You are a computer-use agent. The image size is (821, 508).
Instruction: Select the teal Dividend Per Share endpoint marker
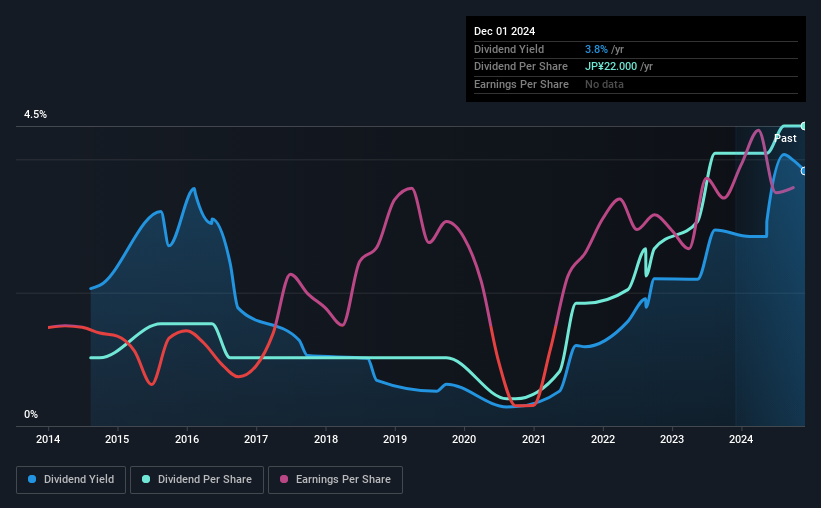coord(803,126)
